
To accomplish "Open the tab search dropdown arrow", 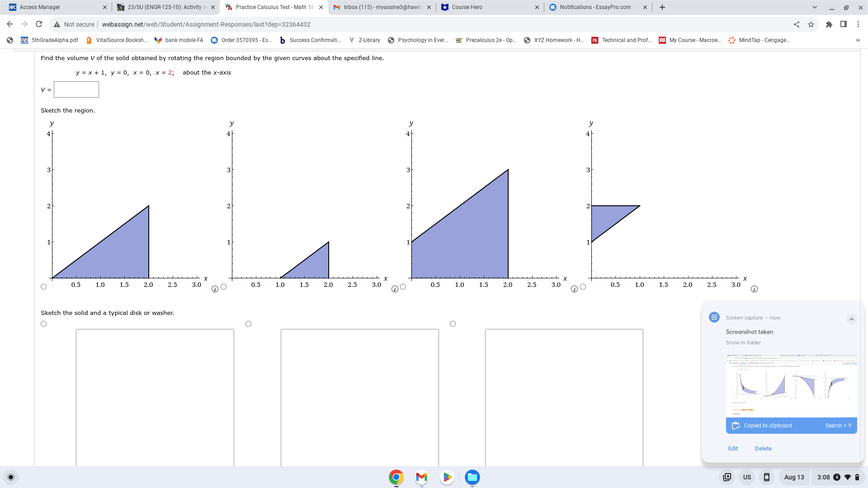I will coord(815,7).
